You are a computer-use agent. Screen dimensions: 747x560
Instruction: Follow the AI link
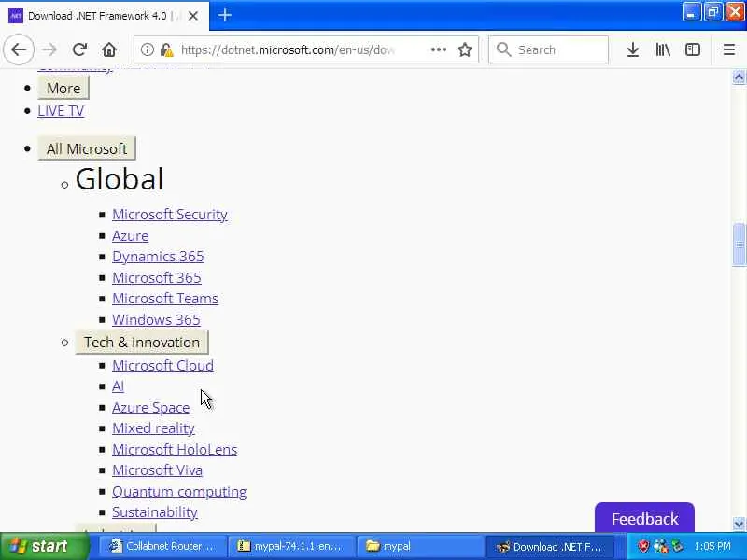coord(118,386)
